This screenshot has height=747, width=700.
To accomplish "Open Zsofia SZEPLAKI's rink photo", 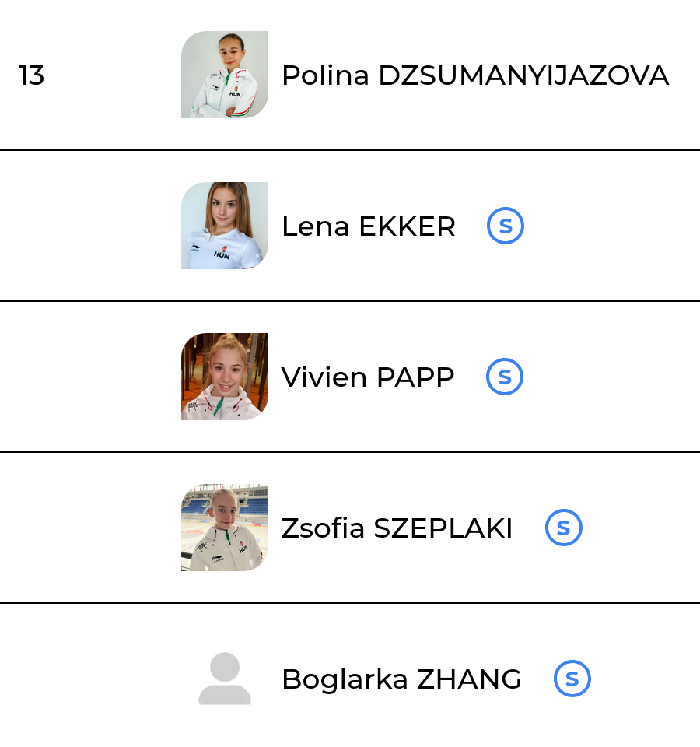I will [x=225, y=528].
